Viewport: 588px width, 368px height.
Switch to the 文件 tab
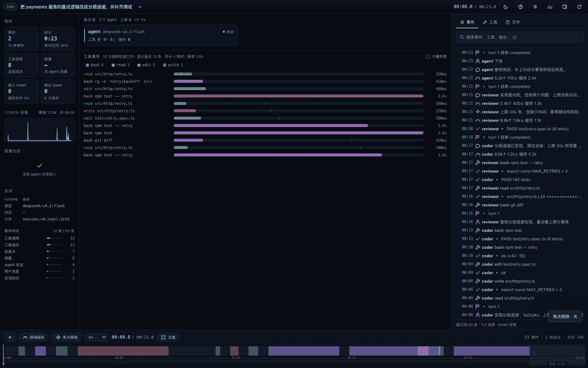[513, 22]
